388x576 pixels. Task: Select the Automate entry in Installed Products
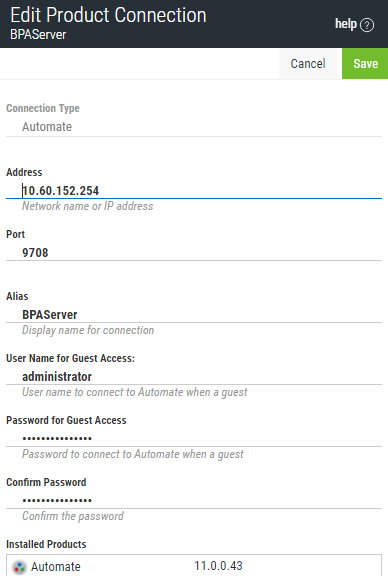click(194, 566)
